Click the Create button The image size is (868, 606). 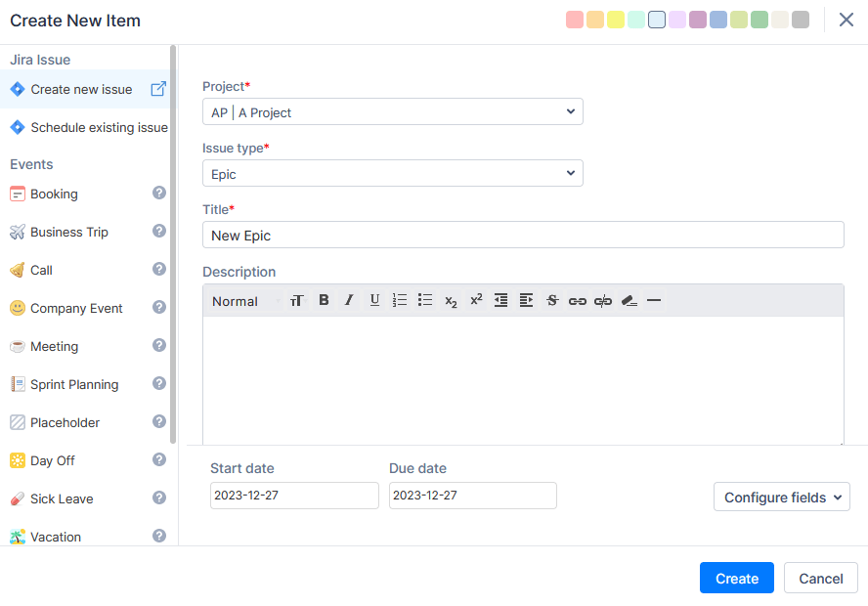click(x=736, y=578)
